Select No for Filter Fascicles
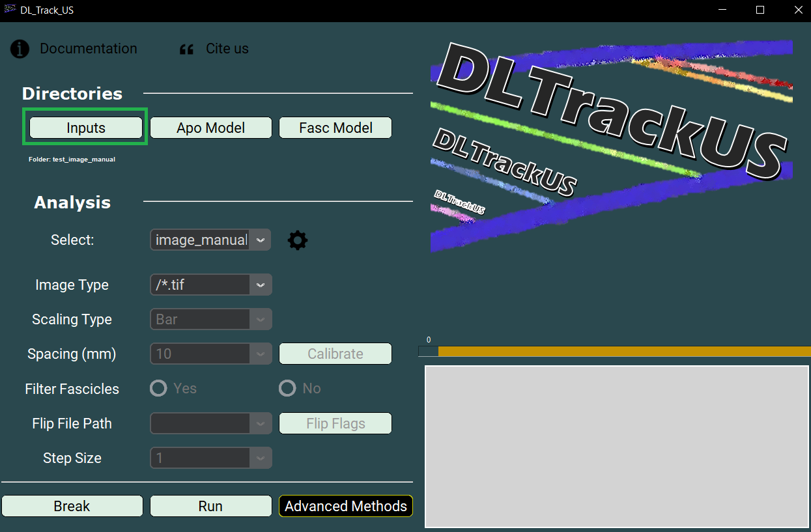 pyautogui.click(x=287, y=389)
